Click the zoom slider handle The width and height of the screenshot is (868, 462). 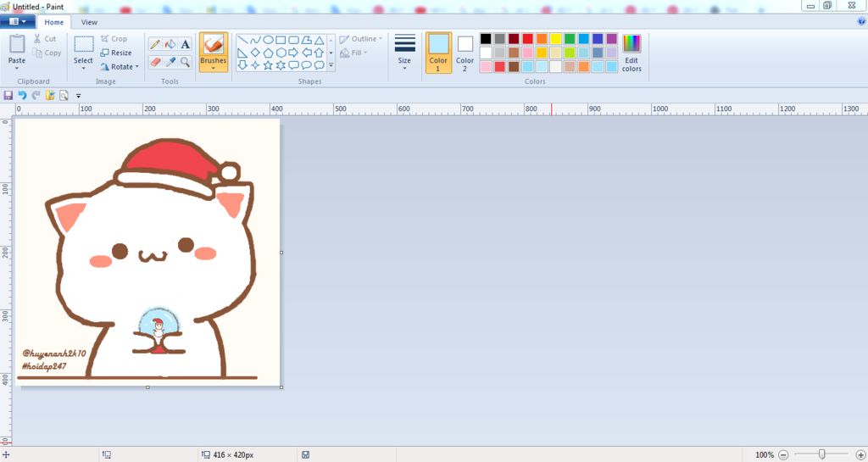[822, 455]
